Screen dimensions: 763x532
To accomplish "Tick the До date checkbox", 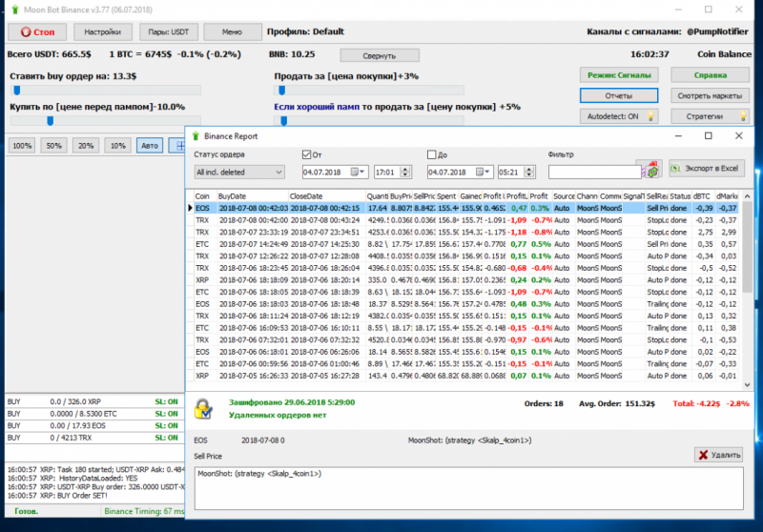I will pyautogui.click(x=431, y=154).
